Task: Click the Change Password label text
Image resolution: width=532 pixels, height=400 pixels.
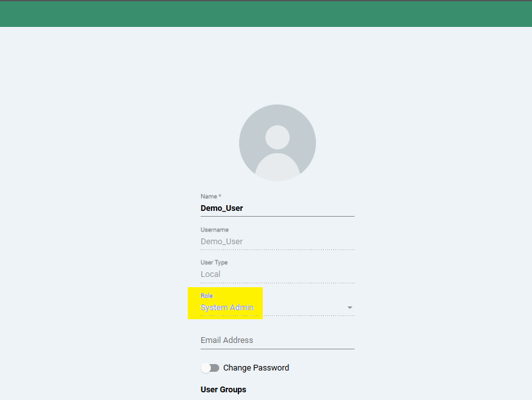Action: [x=256, y=368]
